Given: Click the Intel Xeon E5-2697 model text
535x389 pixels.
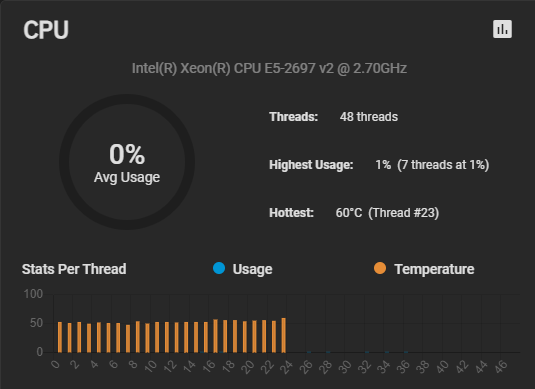Looking at the screenshot, I should (269, 68).
